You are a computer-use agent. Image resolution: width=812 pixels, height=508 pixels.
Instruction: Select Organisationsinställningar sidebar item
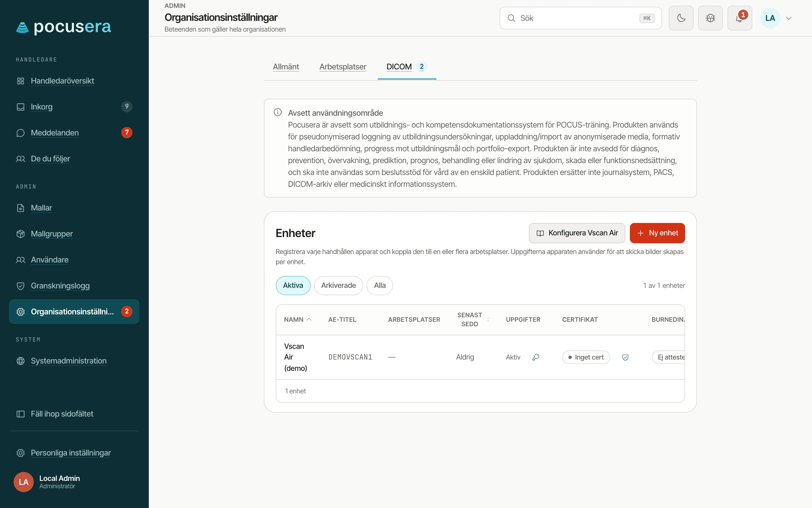point(74,312)
